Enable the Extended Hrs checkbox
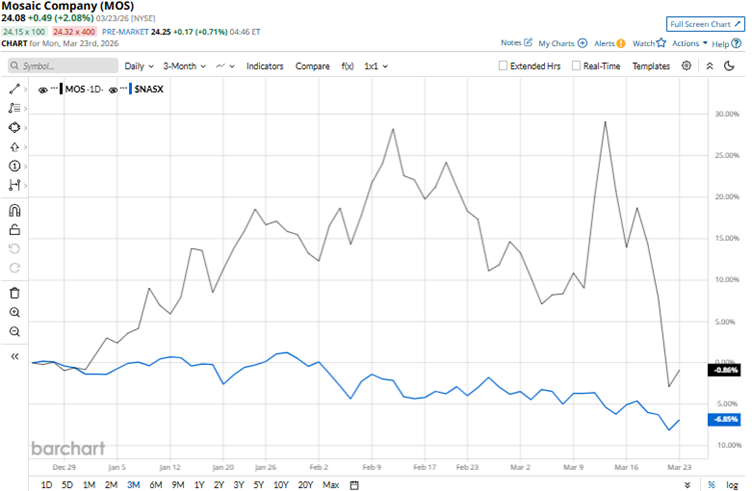The width and height of the screenshot is (752, 491). pyautogui.click(x=503, y=66)
